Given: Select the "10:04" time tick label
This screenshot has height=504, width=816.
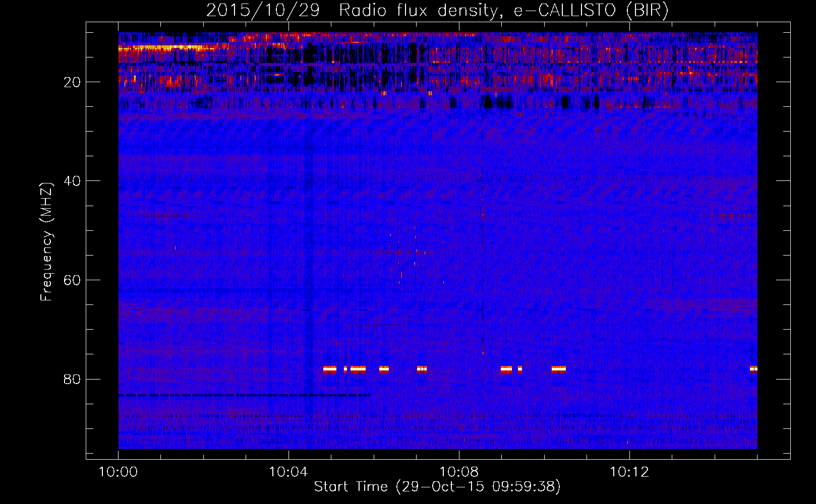Looking at the screenshot, I should [x=288, y=472].
